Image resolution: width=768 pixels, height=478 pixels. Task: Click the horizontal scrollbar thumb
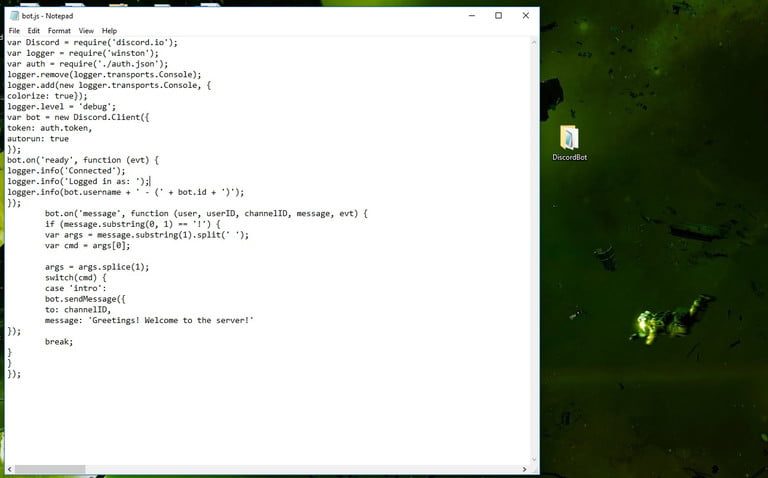click(50, 468)
